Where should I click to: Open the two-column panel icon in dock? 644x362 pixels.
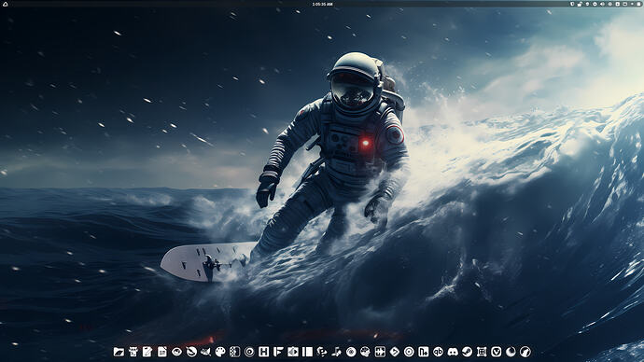tap(307, 352)
